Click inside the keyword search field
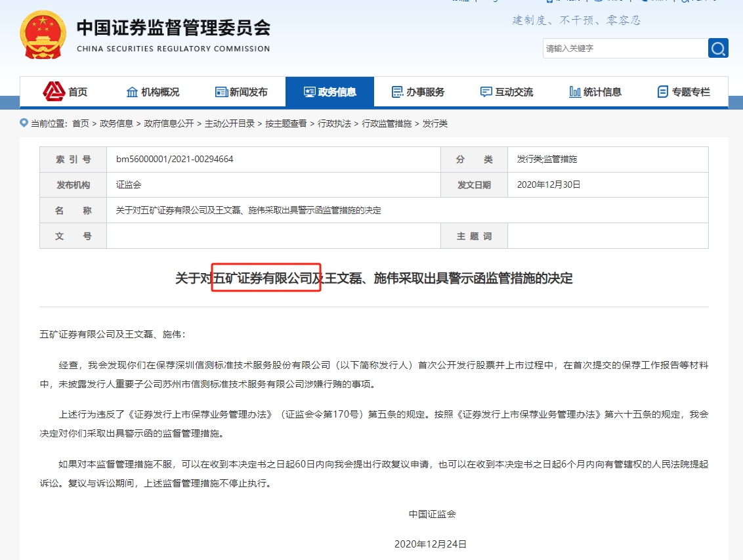The image size is (743, 560). click(x=624, y=48)
